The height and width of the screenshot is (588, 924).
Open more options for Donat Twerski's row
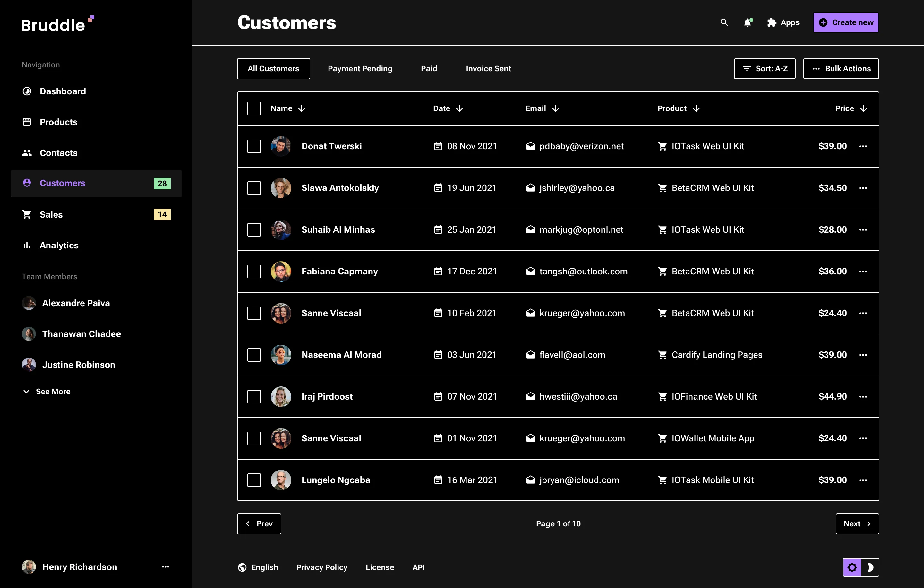point(864,146)
